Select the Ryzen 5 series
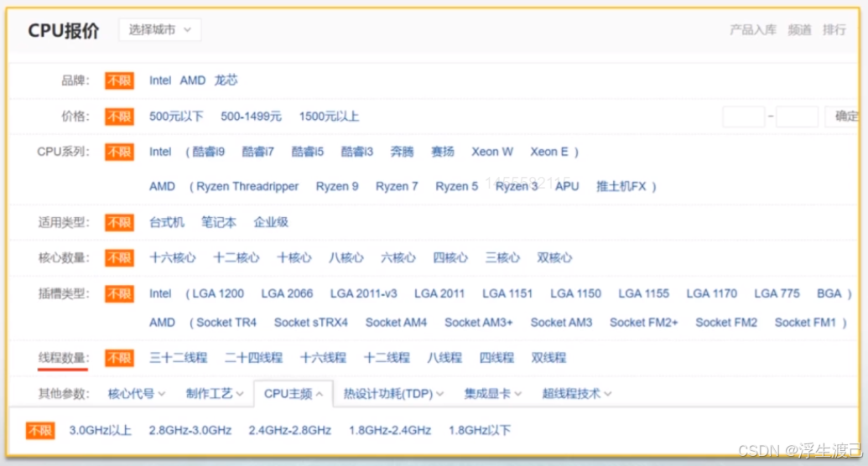This screenshot has width=868, height=466. tap(457, 187)
